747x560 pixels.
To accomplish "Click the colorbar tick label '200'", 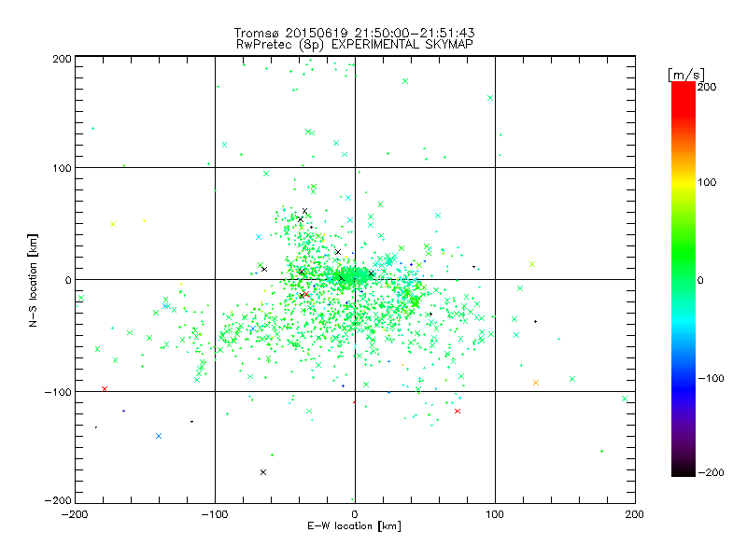I will coord(707,87).
